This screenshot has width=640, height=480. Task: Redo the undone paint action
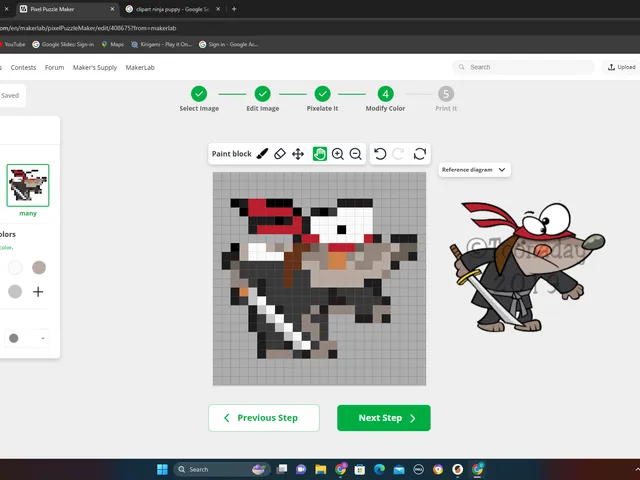[x=398, y=154]
